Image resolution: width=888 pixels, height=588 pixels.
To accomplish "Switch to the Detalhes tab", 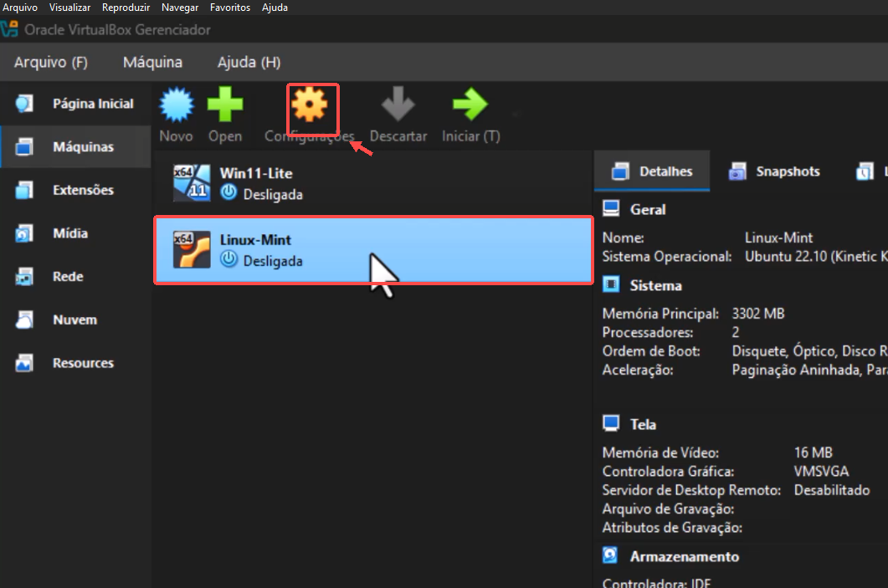I will click(652, 171).
